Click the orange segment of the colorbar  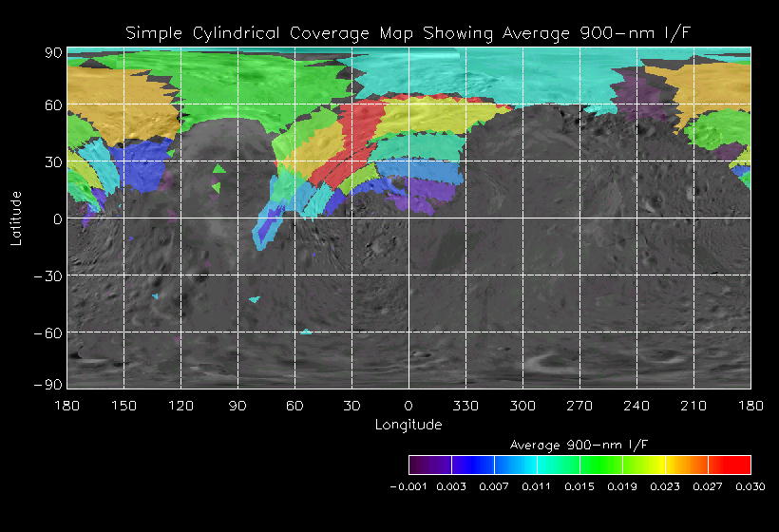tap(686, 465)
